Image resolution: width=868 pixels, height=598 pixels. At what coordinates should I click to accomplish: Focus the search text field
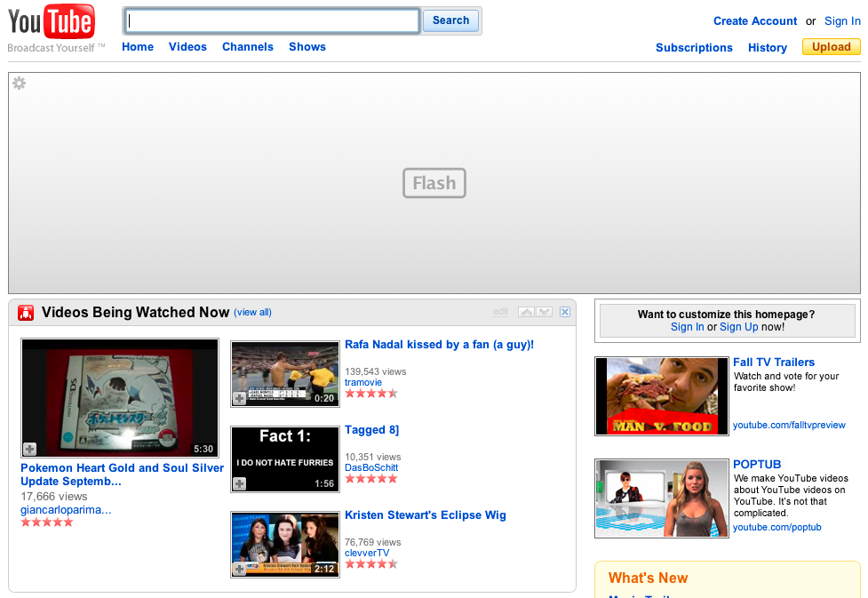(272, 20)
